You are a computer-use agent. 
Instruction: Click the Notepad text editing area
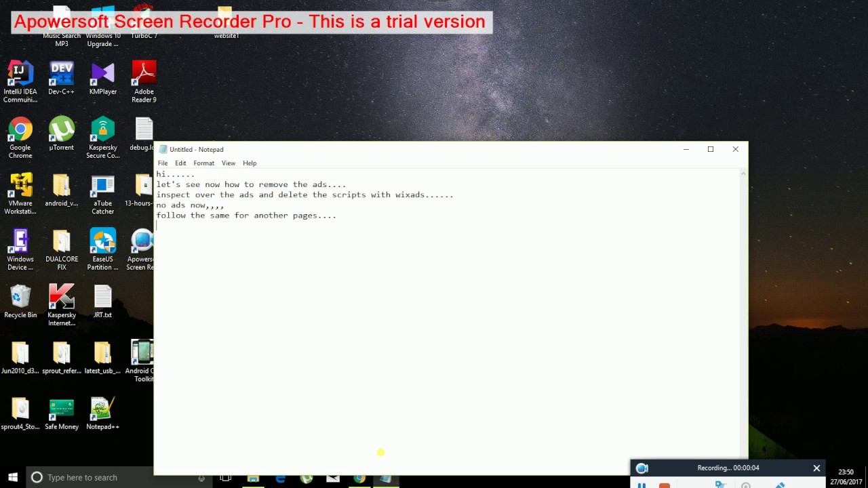(448, 321)
